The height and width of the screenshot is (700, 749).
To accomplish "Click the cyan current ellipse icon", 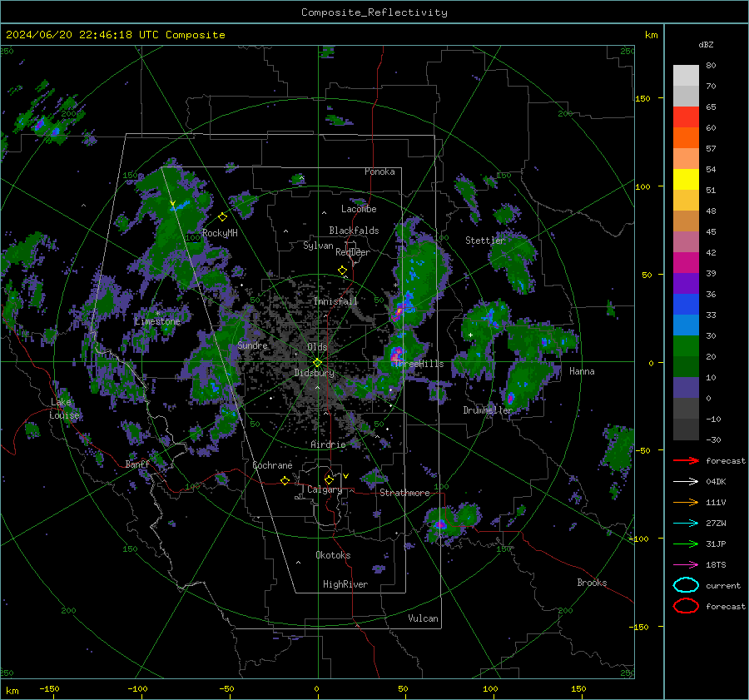I will coord(686,585).
